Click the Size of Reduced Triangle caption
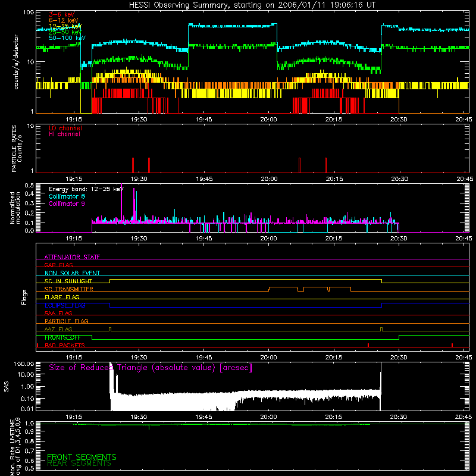Viewport: 476px width, 476px height. click(x=151, y=368)
